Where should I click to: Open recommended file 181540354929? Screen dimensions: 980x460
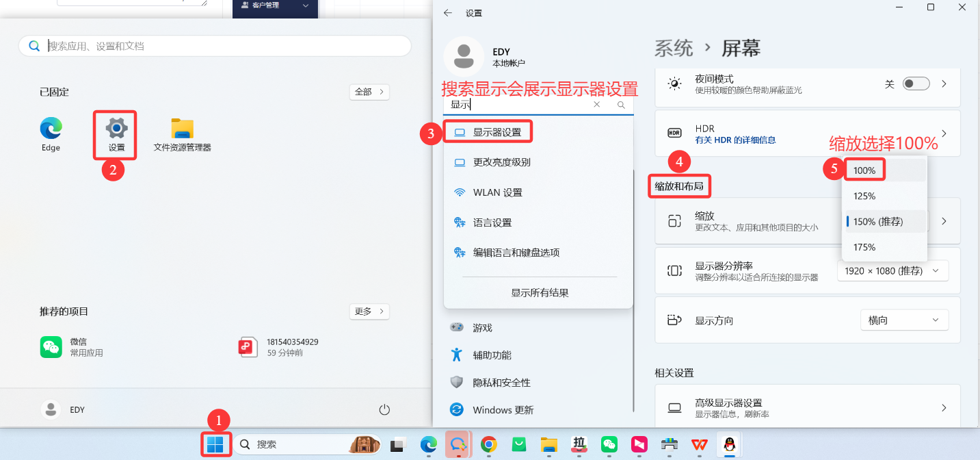[x=279, y=347]
